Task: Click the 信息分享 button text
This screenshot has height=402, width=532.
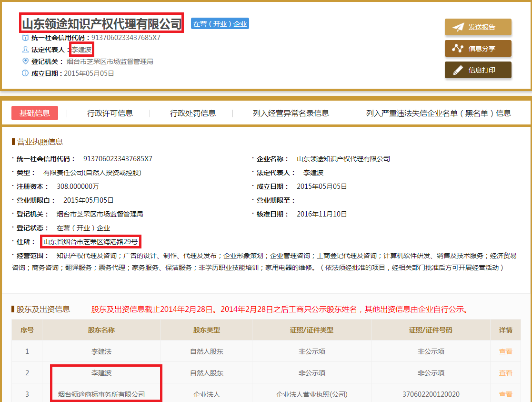Action: 482,49
